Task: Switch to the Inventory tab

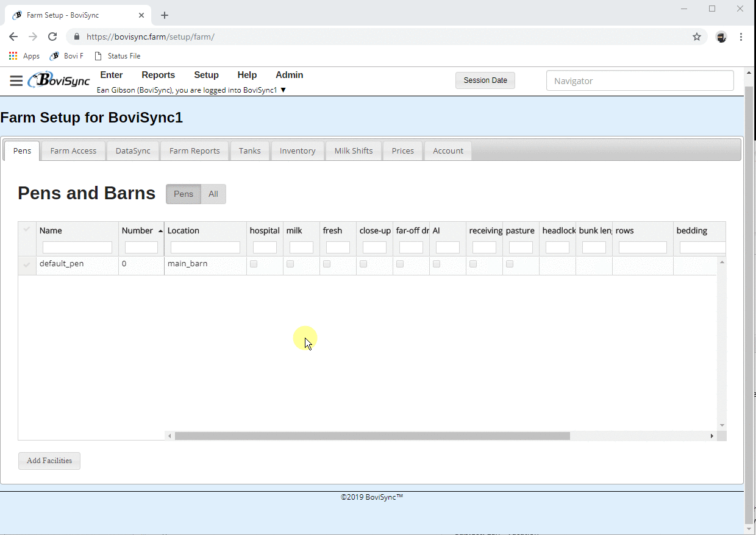Action: pos(298,151)
